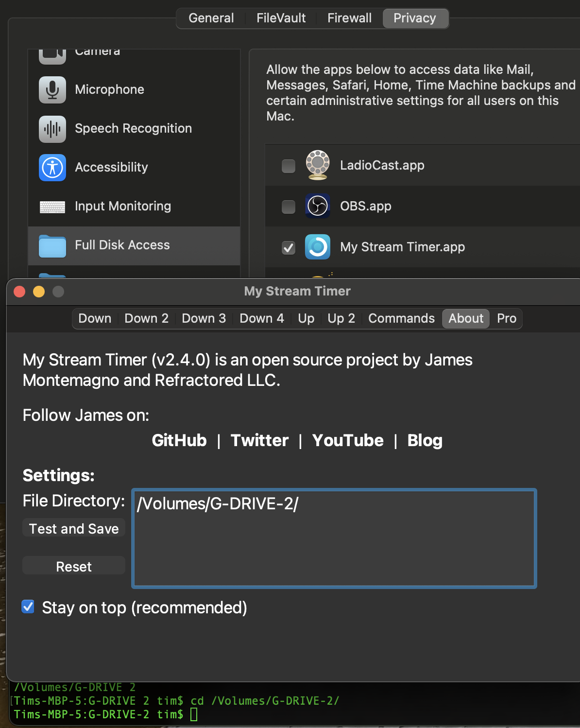Open James's GitHub profile link
580x728 pixels.
pyautogui.click(x=179, y=440)
